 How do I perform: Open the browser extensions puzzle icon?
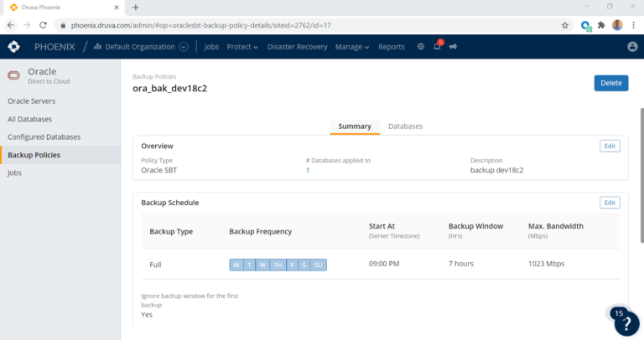(600, 25)
